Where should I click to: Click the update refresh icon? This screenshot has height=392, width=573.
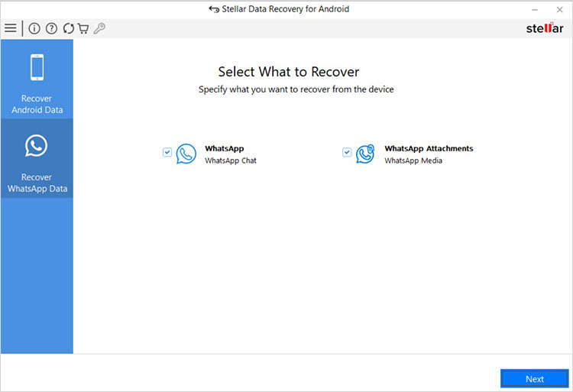(68, 28)
